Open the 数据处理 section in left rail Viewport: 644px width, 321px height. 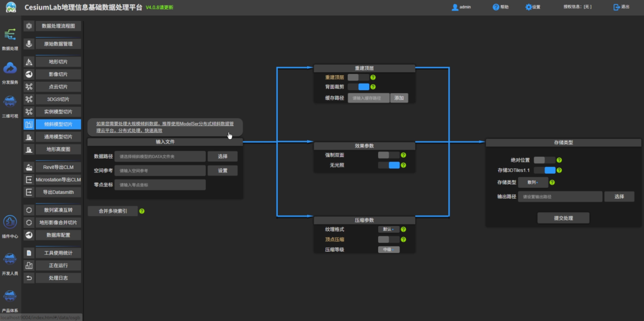pos(10,39)
